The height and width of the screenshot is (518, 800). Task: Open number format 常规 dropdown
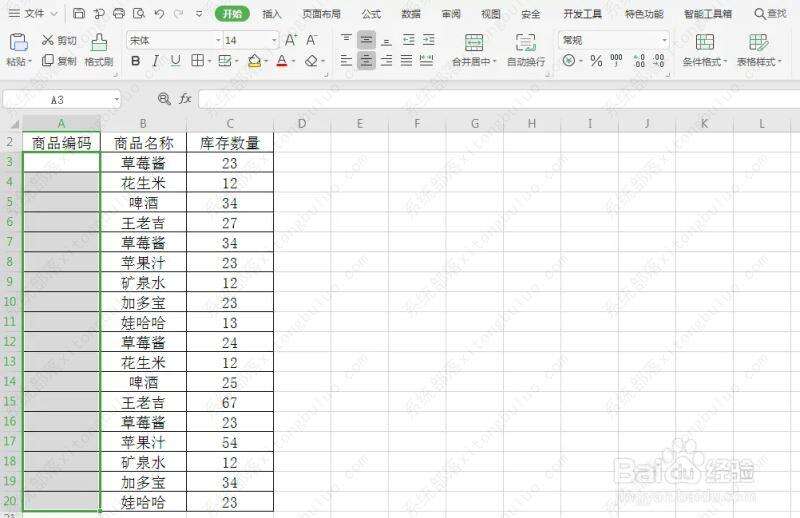tap(664, 40)
